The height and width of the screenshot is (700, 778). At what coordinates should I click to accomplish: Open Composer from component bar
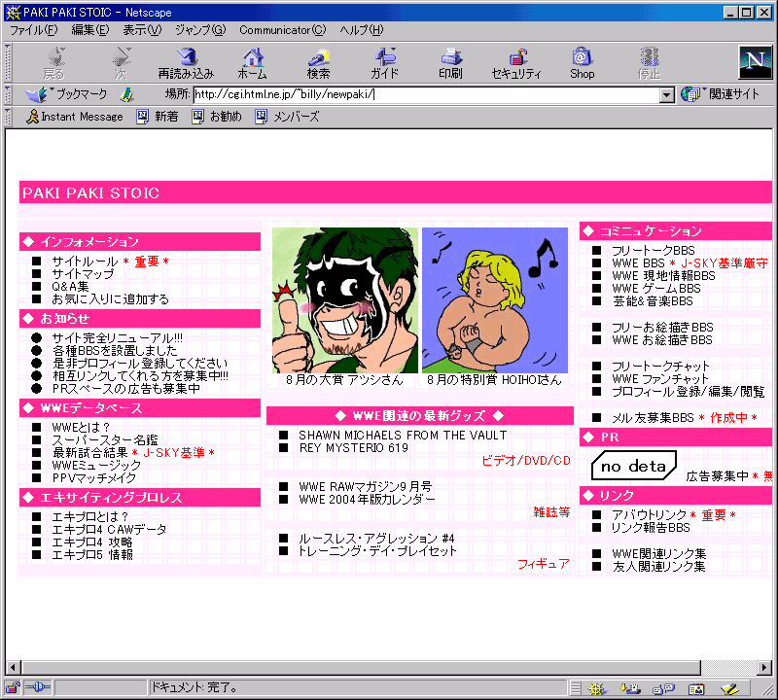729,688
